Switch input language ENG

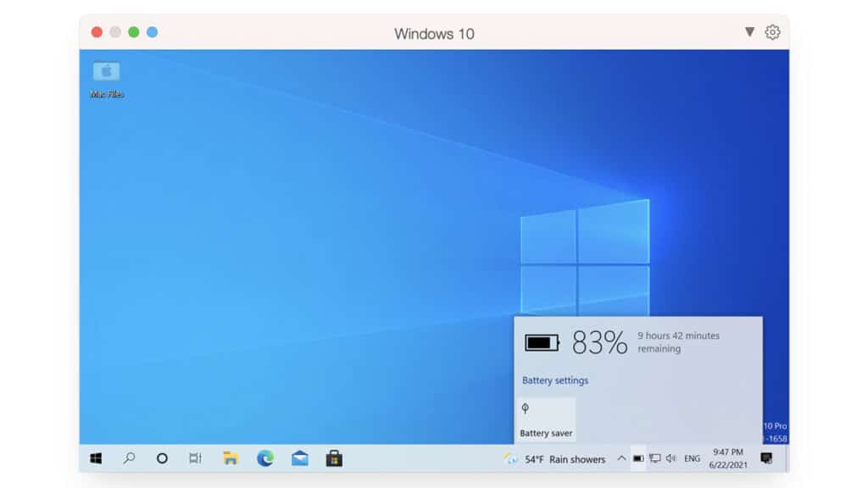click(692, 458)
